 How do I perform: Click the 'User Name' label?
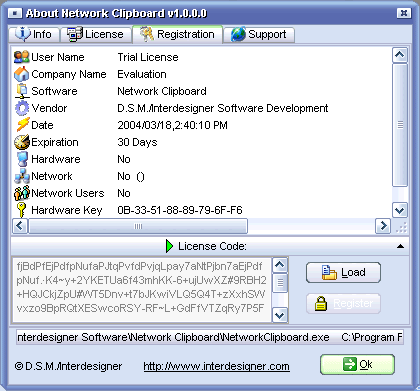58,57
